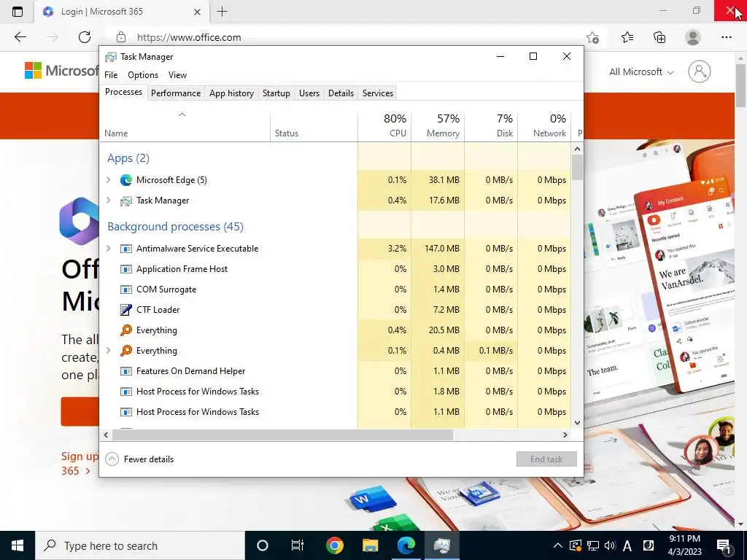Open a new Edge tab
This screenshot has width=747, height=560.
tap(222, 12)
